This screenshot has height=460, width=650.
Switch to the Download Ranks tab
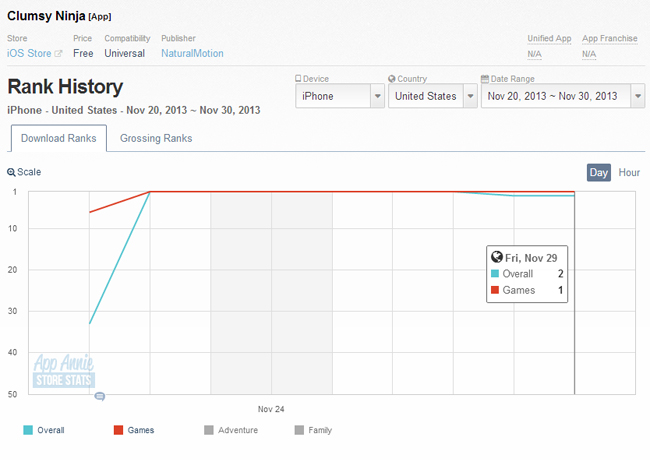tap(58, 138)
